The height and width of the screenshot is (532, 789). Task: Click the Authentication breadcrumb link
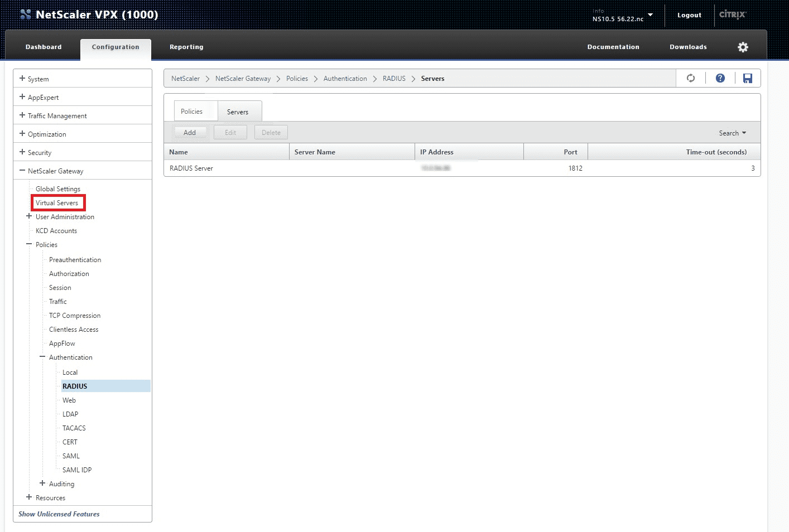tap(345, 79)
